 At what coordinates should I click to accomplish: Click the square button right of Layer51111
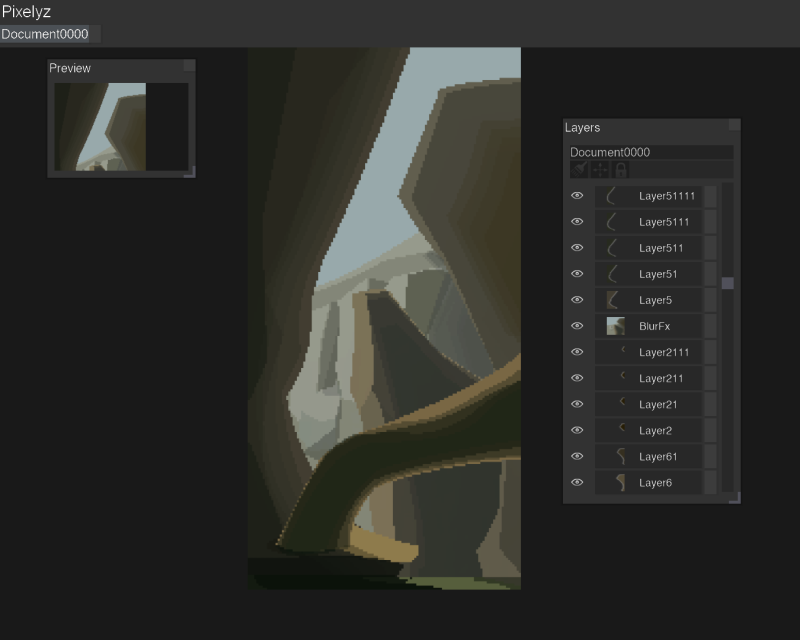710,196
